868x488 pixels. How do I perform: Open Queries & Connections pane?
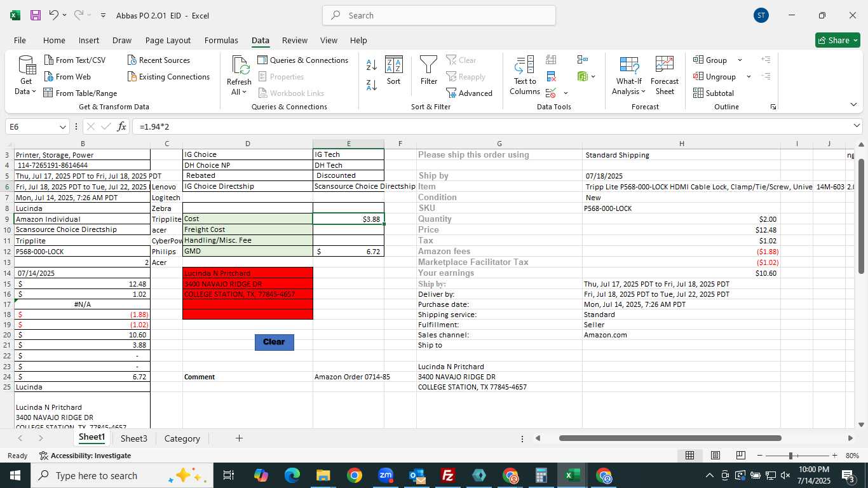[x=303, y=60]
